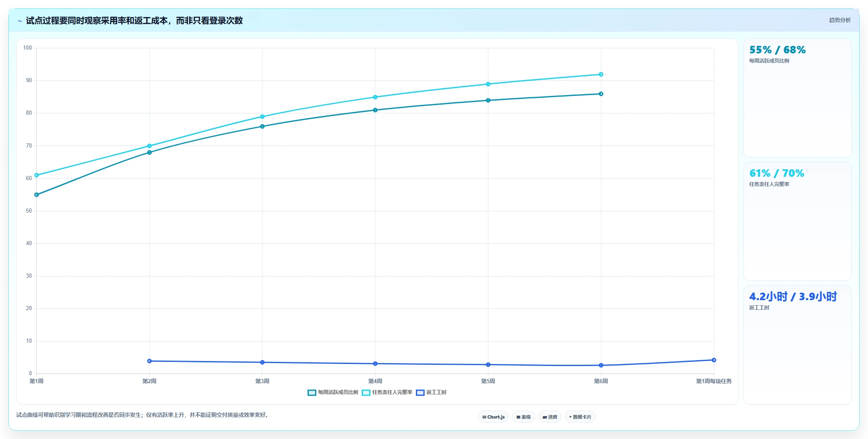Click the 任务责任人完整率 data point at 第4周

(375, 97)
